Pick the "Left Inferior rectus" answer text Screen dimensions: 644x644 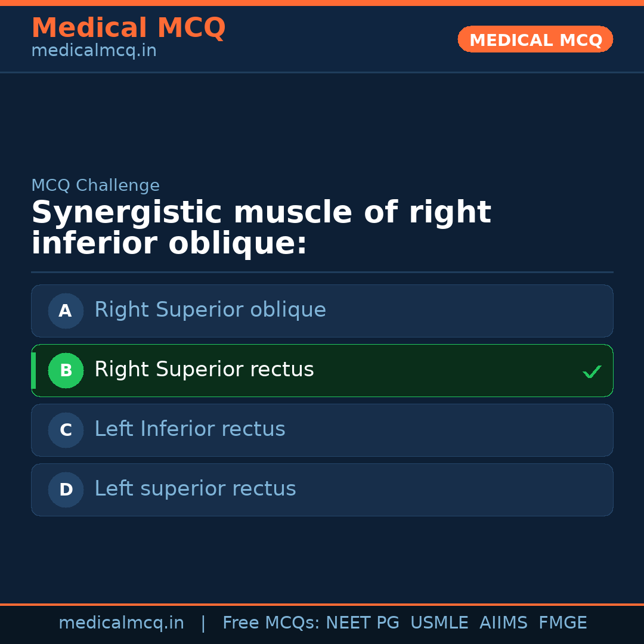[190, 429]
